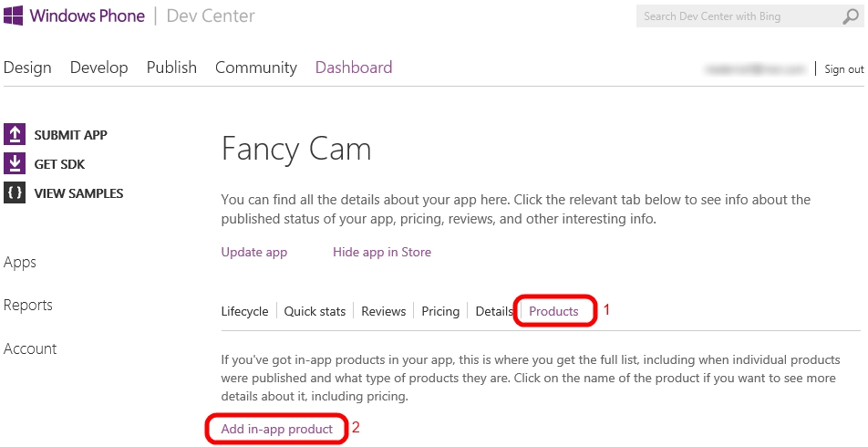Viewport: 868px width, 447px height.
Task: Select the Products tab
Action: point(553,311)
